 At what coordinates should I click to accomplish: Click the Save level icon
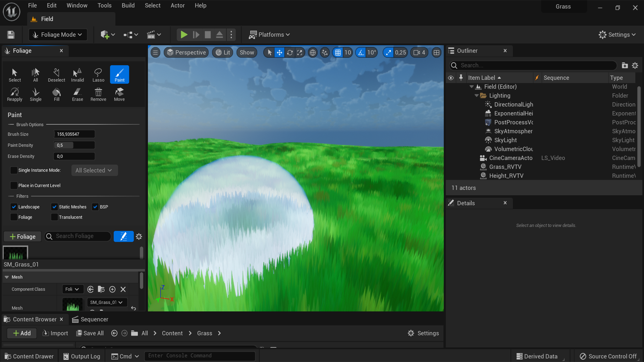pos(11,35)
